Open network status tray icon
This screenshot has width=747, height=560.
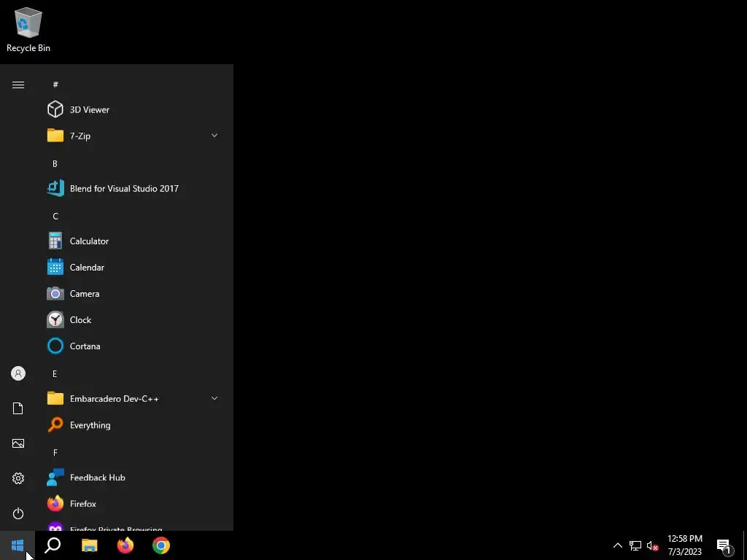click(635, 545)
